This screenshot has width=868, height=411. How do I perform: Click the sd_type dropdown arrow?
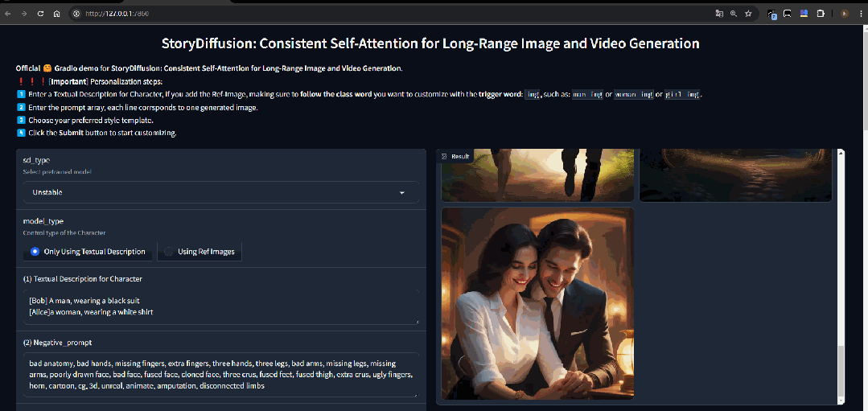tap(402, 192)
